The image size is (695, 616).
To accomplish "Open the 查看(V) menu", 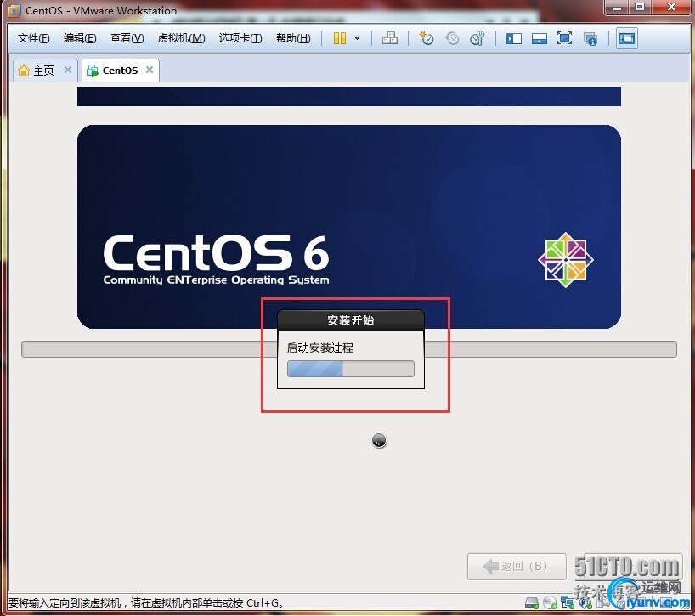I will 127,38.
